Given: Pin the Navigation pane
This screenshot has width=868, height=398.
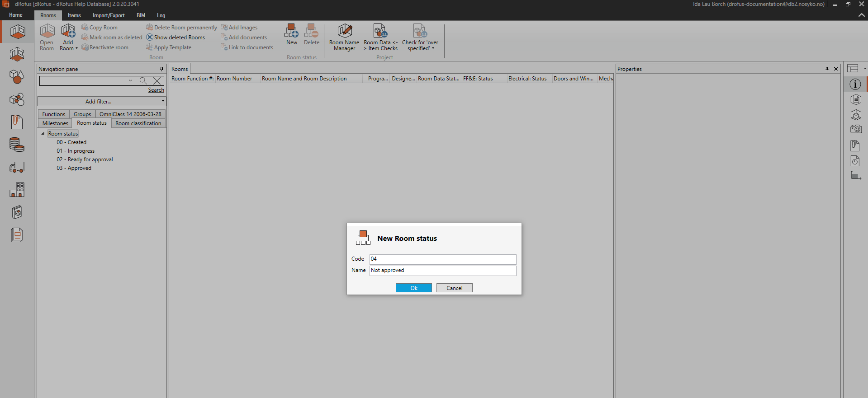Looking at the screenshot, I should click(x=161, y=69).
